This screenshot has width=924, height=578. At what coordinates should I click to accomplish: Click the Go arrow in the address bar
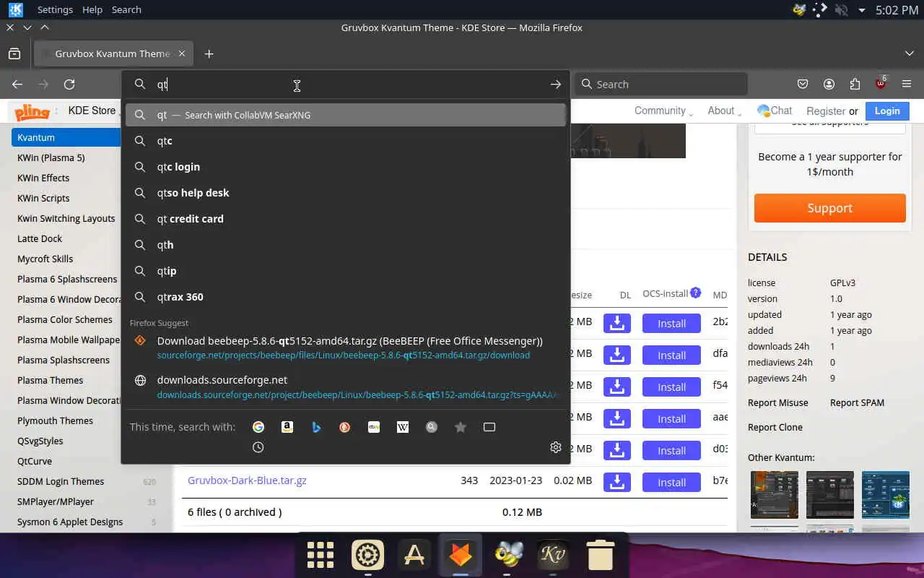(x=556, y=85)
